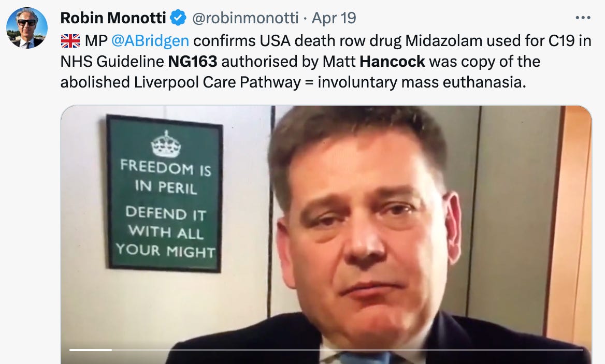Open Robin Monotti's profile avatar picture
The width and height of the screenshot is (605, 364).
click(26, 28)
